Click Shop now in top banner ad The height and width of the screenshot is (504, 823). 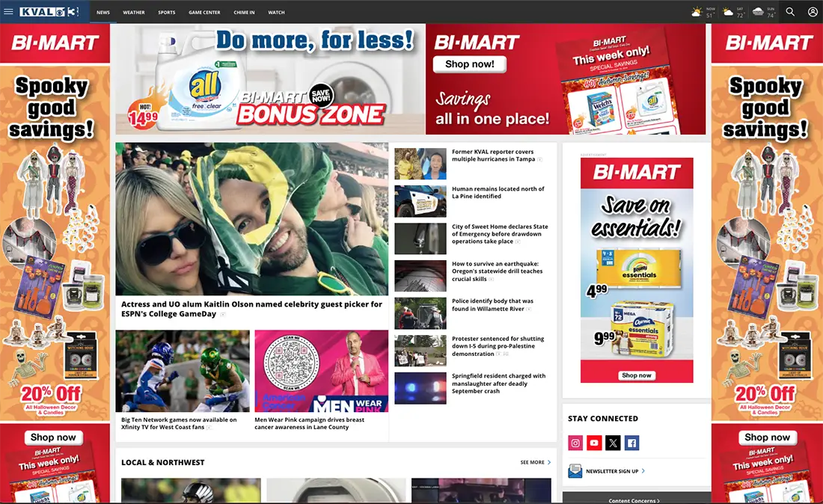pos(469,64)
